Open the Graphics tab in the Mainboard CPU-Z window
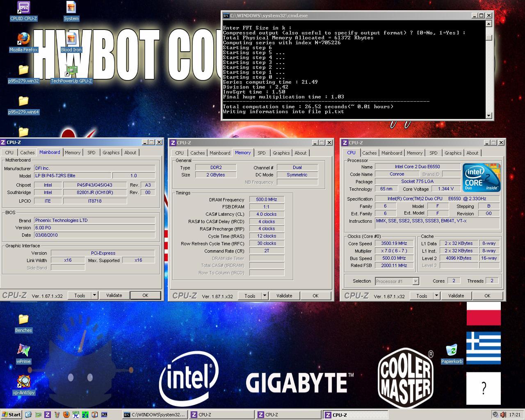Viewport: 525px width, 420px height. [x=111, y=153]
